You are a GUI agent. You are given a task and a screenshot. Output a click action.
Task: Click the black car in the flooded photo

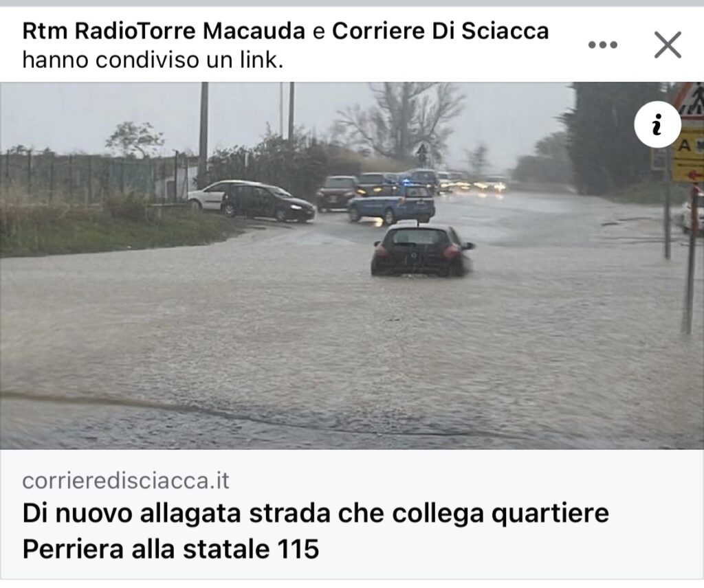coord(421,249)
